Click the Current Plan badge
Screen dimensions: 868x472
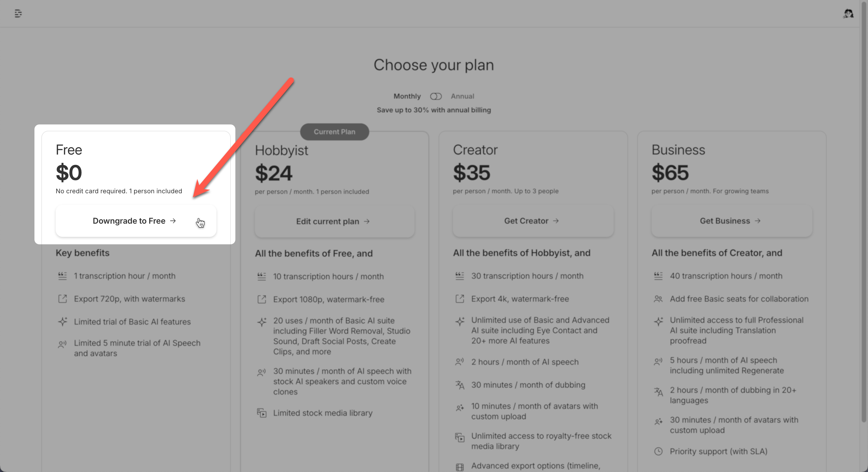click(334, 132)
